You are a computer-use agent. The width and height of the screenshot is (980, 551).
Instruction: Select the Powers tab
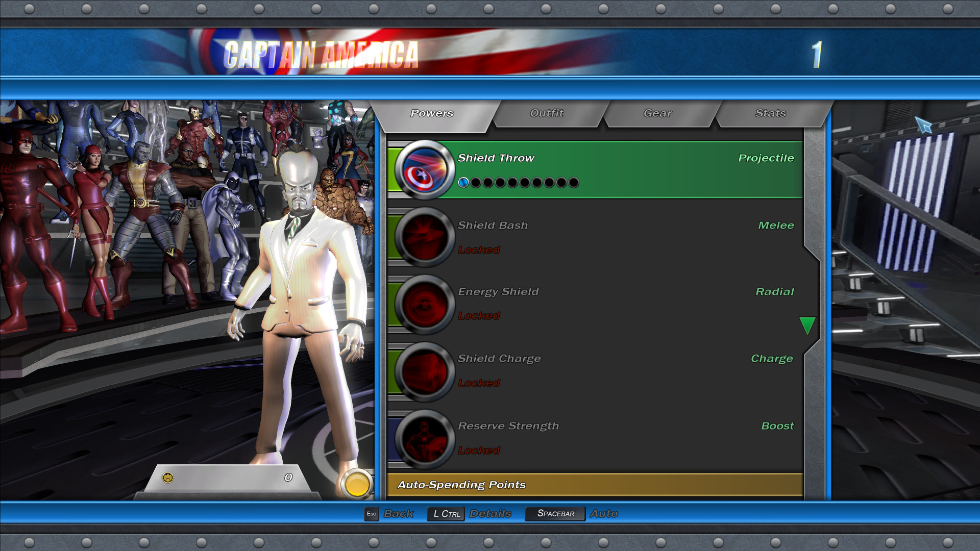click(432, 113)
